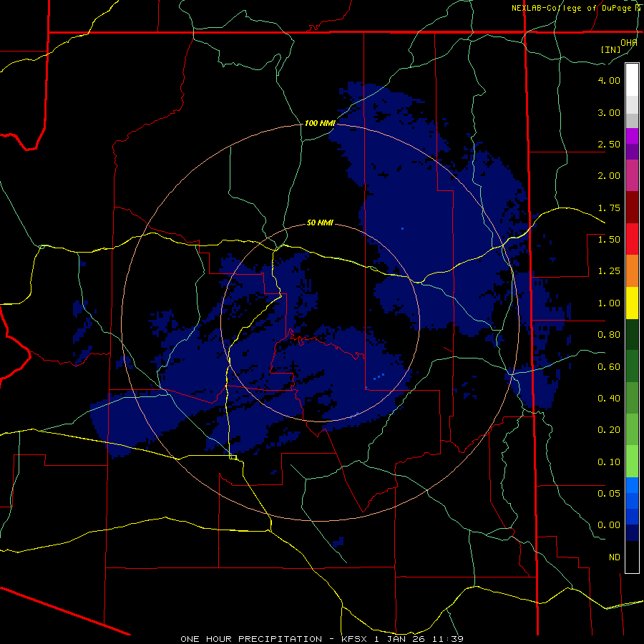Click the light green 0.20 legend swatch

click(x=632, y=429)
